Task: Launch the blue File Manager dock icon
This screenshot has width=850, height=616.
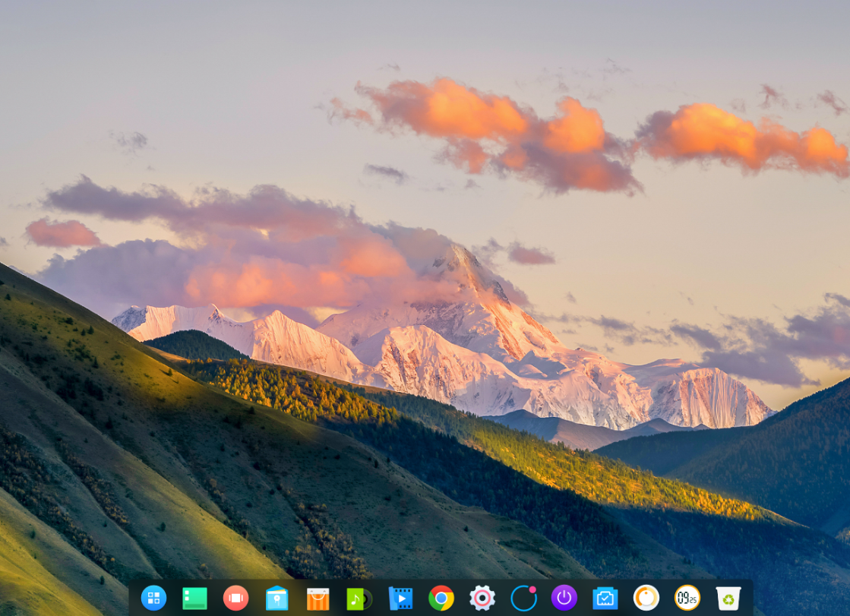Action: (277, 598)
